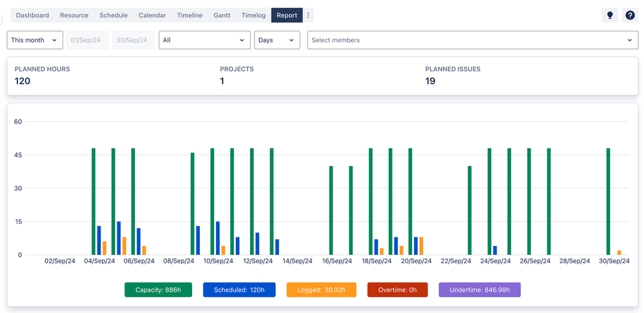Open the Gantt tab

222,15
